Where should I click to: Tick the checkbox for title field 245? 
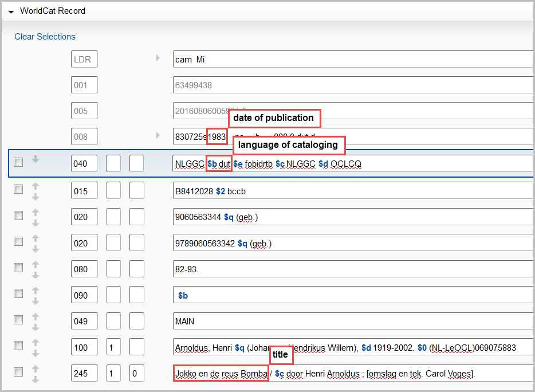[18, 372]
